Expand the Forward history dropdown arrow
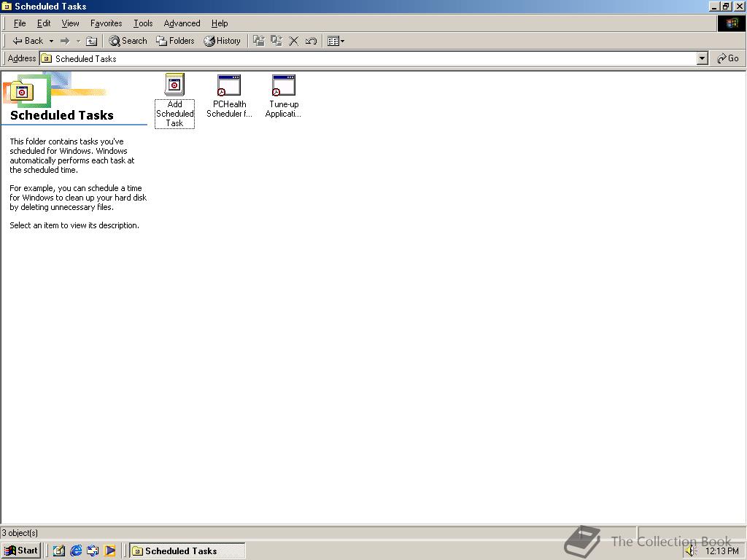This screenshot has height=560, width=747. (x=78, y=41)
